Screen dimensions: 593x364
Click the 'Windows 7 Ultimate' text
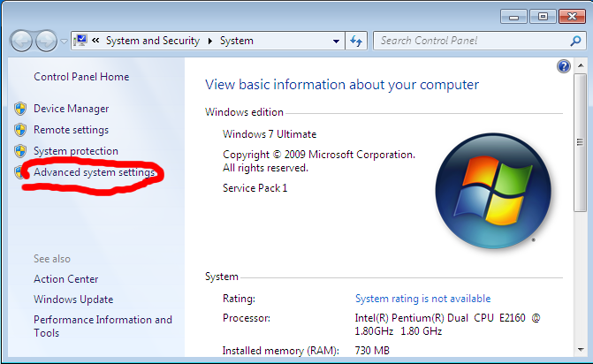pos(270,134)
